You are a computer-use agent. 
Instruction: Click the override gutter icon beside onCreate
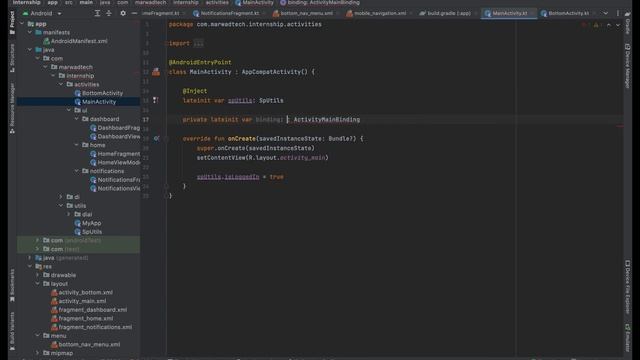click(156, 139)
